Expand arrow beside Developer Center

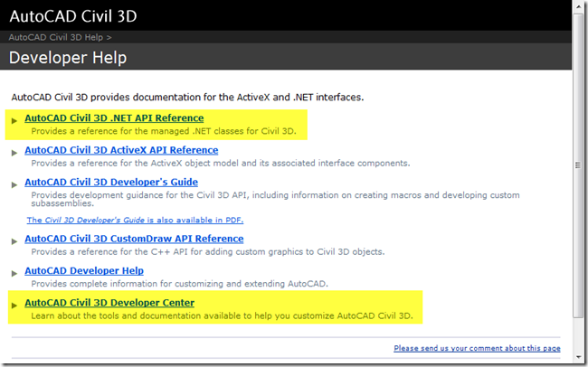14,305
